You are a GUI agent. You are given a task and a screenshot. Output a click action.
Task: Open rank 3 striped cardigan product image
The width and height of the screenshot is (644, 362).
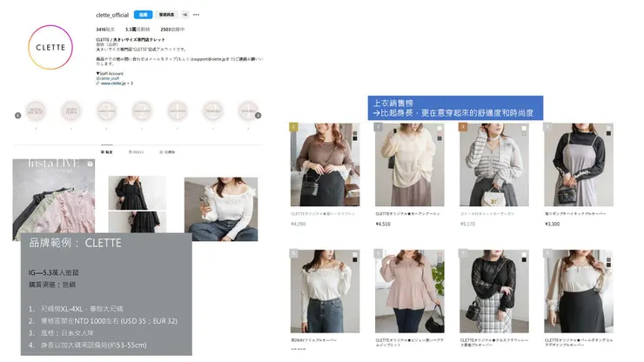click(x=494, y=164)
